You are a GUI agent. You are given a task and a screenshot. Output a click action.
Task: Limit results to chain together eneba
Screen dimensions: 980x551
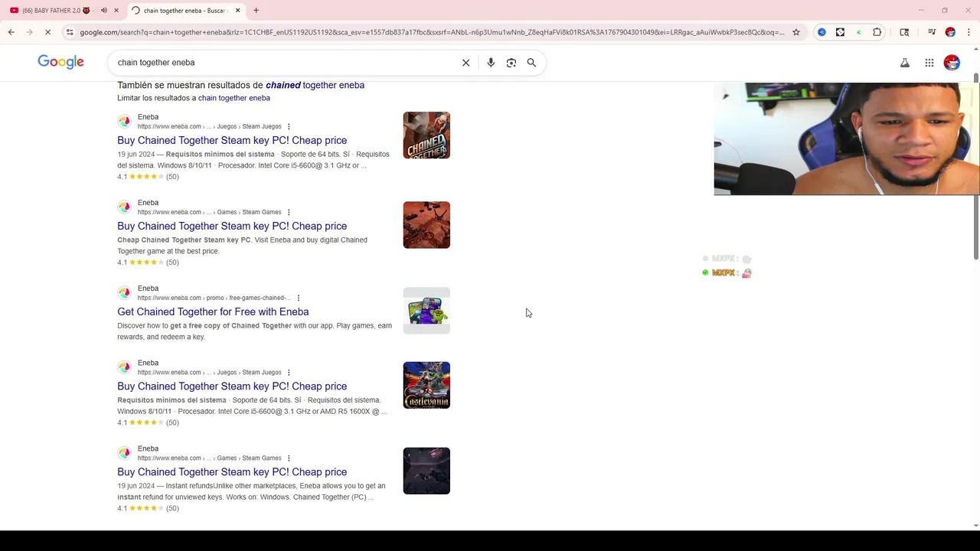point(234,98)
